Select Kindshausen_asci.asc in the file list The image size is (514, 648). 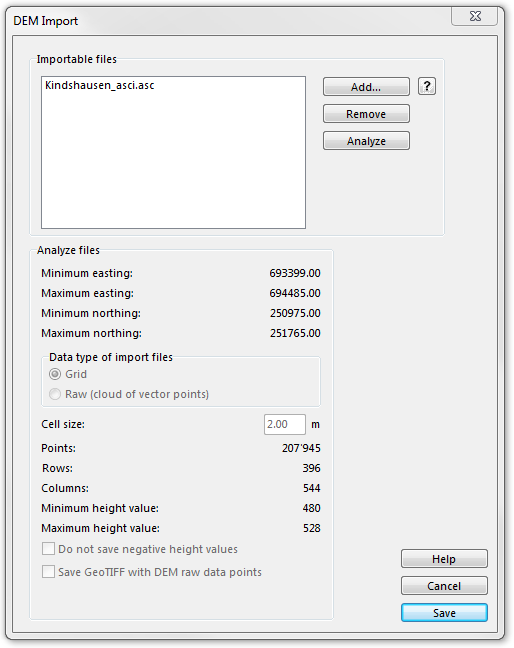pyautogui.click(x=100, y=85)
